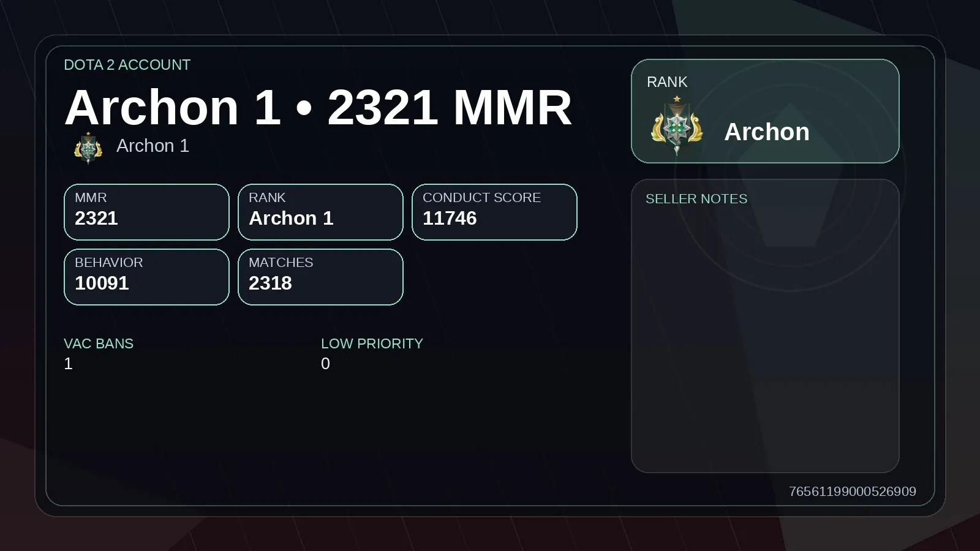Select the MMR 2321 stat card

146,212
